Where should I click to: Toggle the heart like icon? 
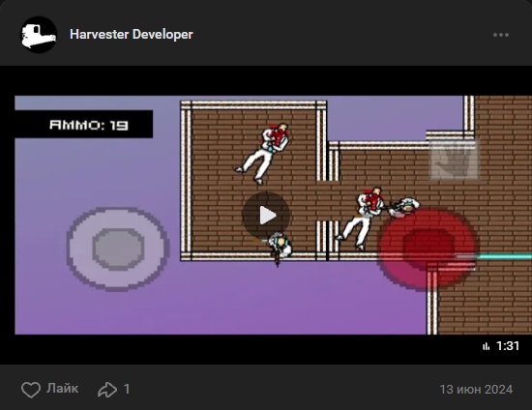[x=31, y=390]
